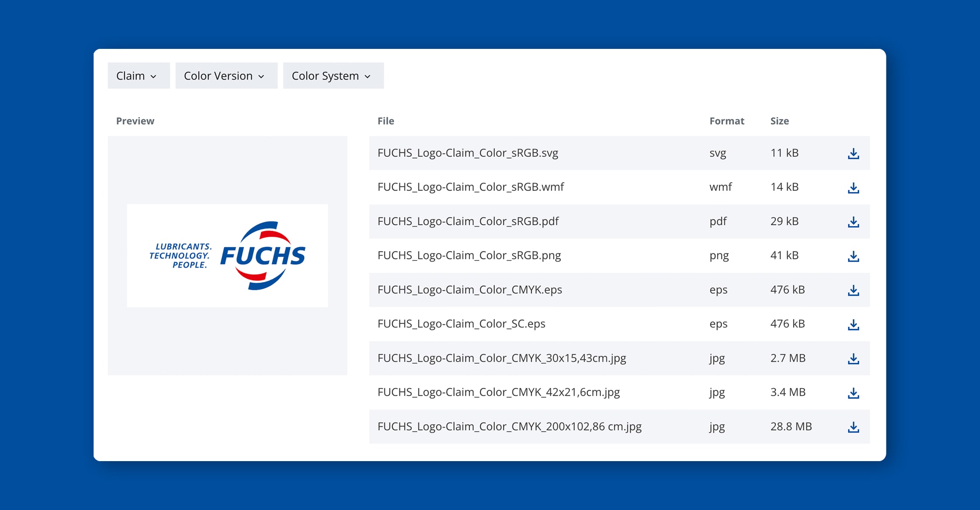Click the pdf format cell

tap(718, 221)
